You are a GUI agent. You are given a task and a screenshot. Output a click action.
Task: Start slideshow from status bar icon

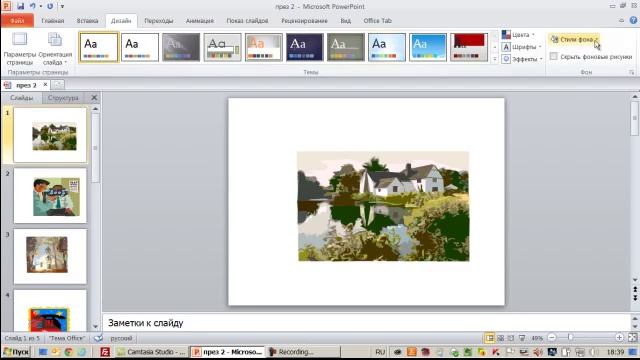pyautogui.click(x=522, y=338)
